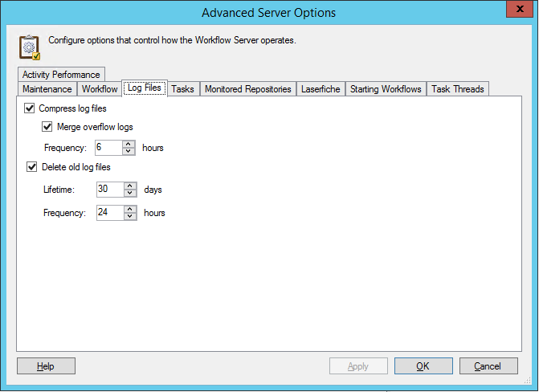Confirm settings with OK button
The image size is (539, 392).
point(423,365)
